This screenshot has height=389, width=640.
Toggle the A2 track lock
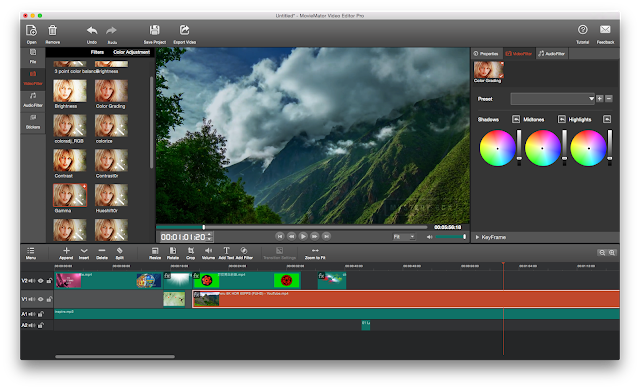(x=41, y=325)
